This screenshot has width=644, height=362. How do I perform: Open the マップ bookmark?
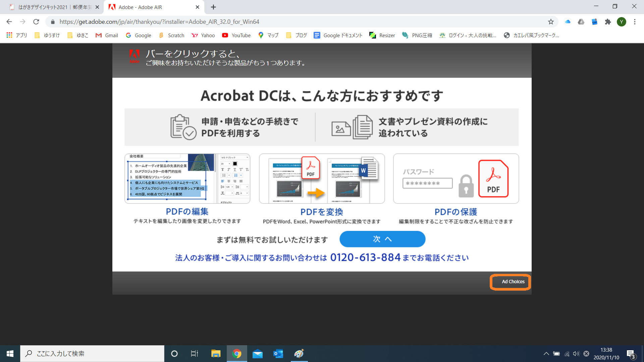(268, 35)
